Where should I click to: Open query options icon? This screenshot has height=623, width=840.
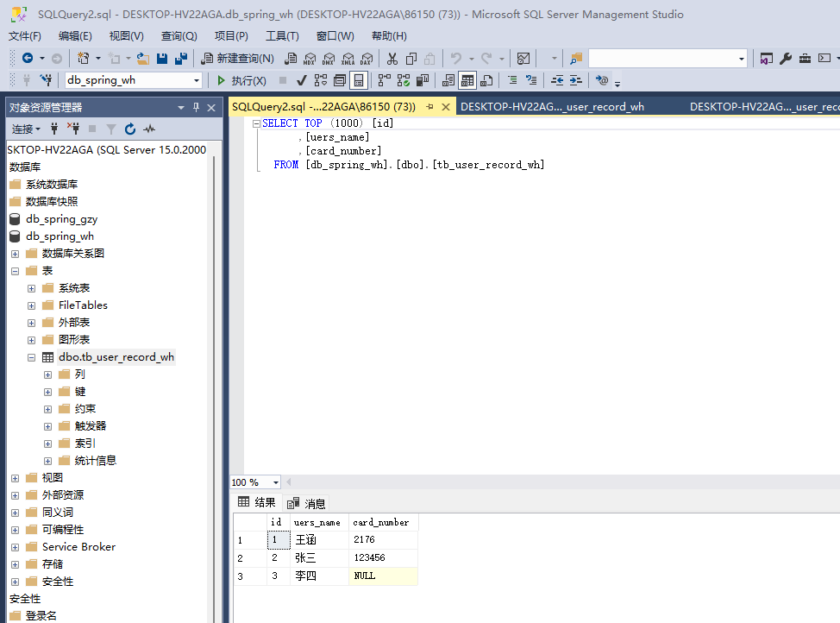pyautogui.click(x=340, y=80)
